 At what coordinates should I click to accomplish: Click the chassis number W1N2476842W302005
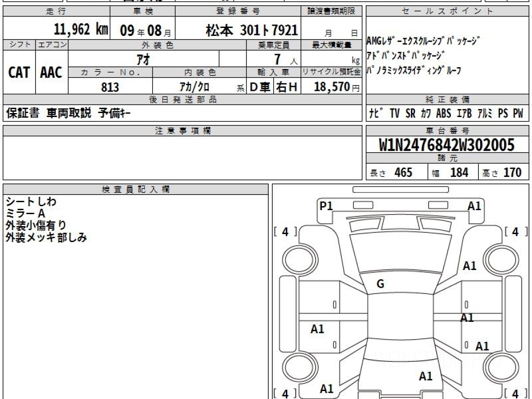tap(447, 145)
